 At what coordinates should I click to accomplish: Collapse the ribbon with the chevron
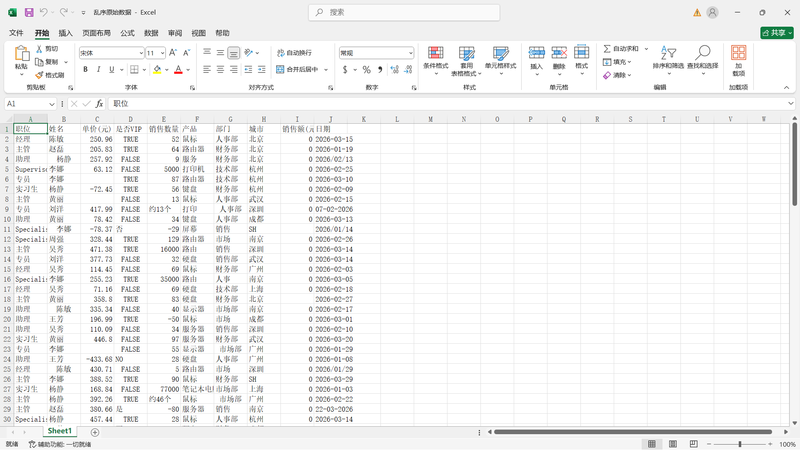(x=786, y=88)
